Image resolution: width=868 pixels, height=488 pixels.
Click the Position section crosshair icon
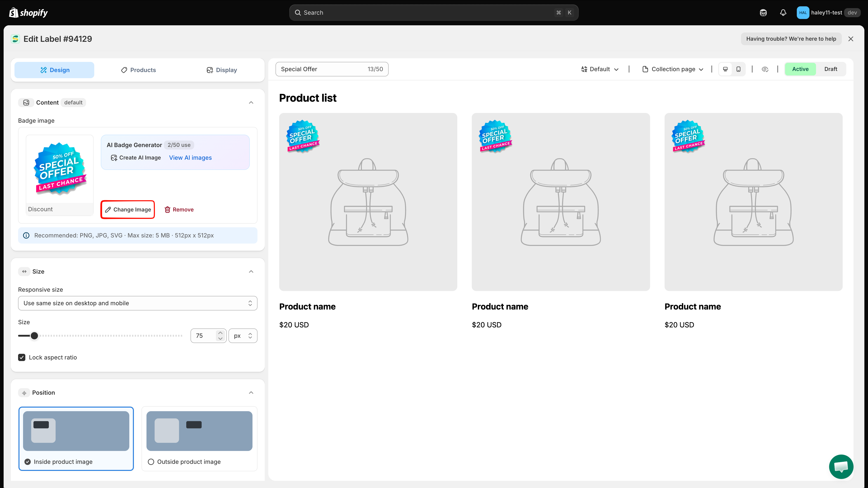(24, 393)
